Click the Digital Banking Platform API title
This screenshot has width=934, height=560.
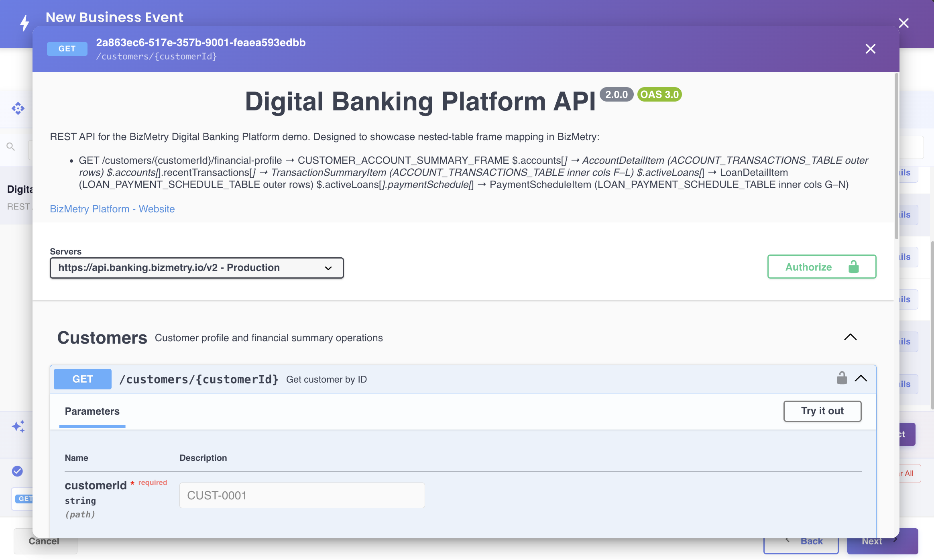(420, 101)
